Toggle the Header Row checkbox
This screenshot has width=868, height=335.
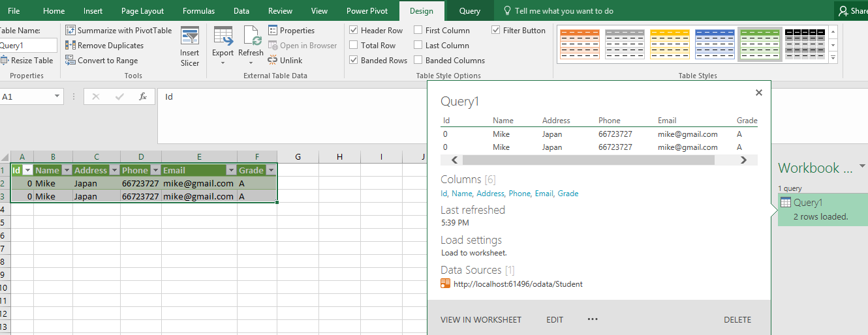[353, 31]
